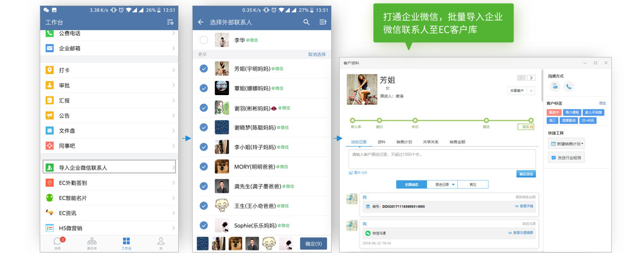This screenshot has width=644, height=253.
Task: Open the 共享客户 dropdown arrow
Action: point(531,91)
